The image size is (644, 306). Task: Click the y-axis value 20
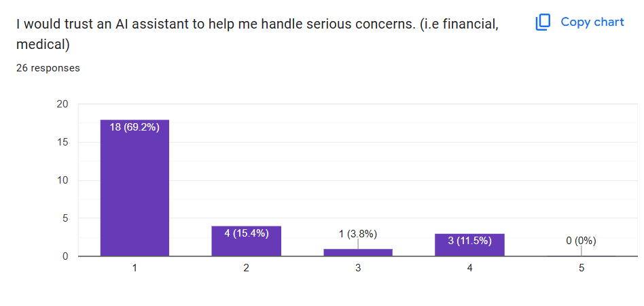(62, 104)
